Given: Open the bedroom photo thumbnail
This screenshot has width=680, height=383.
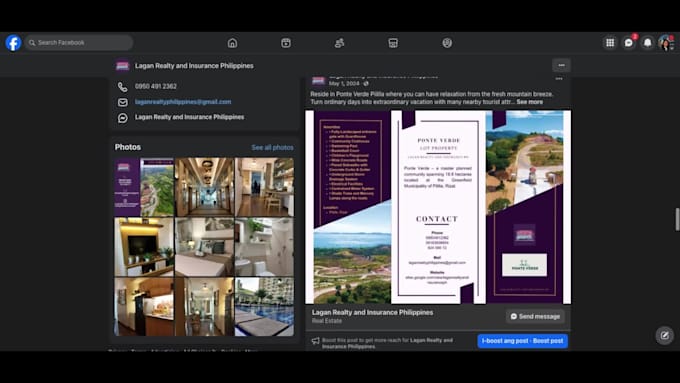Looking at the screenshot, I should 204,247.
